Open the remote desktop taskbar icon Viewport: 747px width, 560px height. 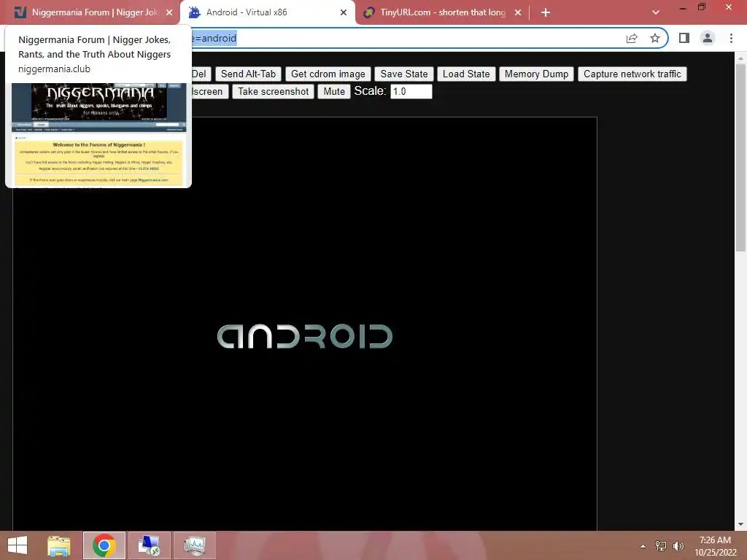click(149, 545)
